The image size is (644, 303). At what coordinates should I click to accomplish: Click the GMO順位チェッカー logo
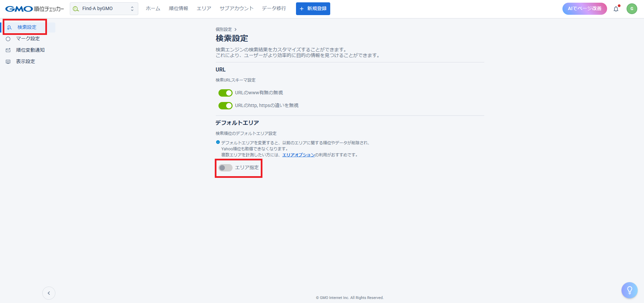tap(35, 9)
